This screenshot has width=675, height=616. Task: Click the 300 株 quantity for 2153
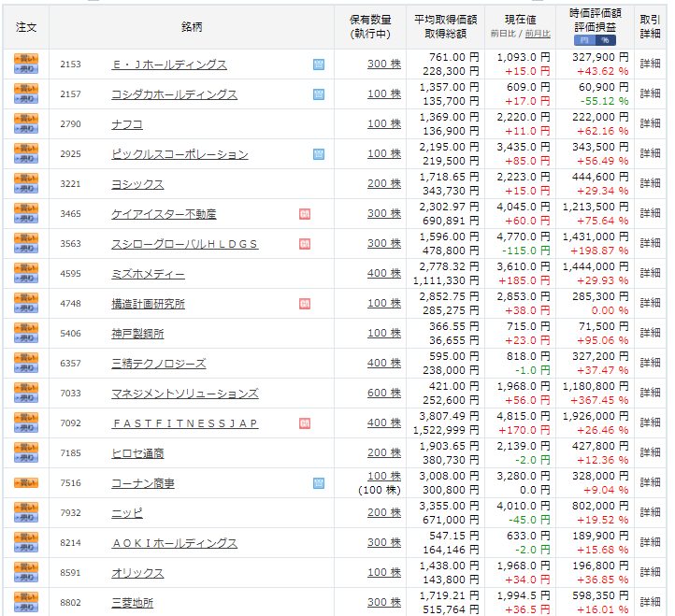pos(384,64)
